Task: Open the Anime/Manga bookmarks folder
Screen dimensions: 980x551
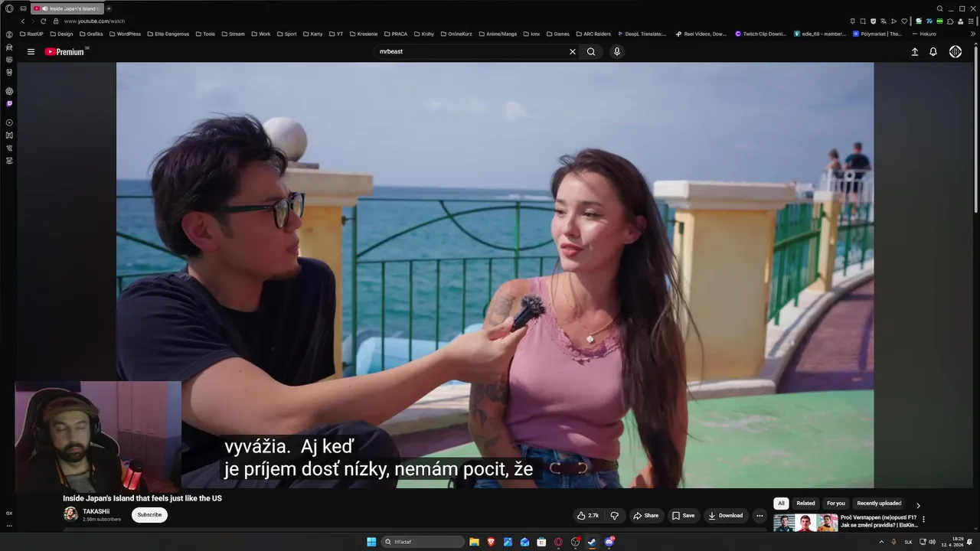Action: [498, 34]
